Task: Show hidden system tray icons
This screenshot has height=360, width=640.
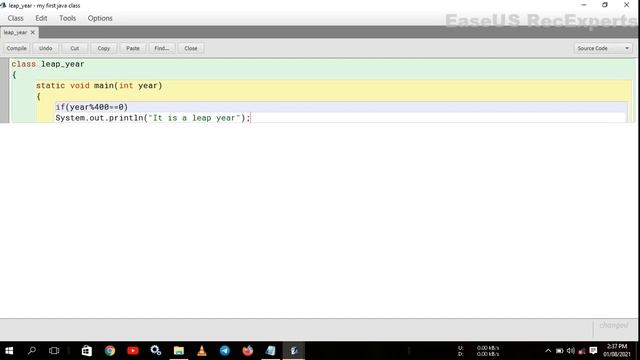Action: pyautogui.click(x=548, y=351)
